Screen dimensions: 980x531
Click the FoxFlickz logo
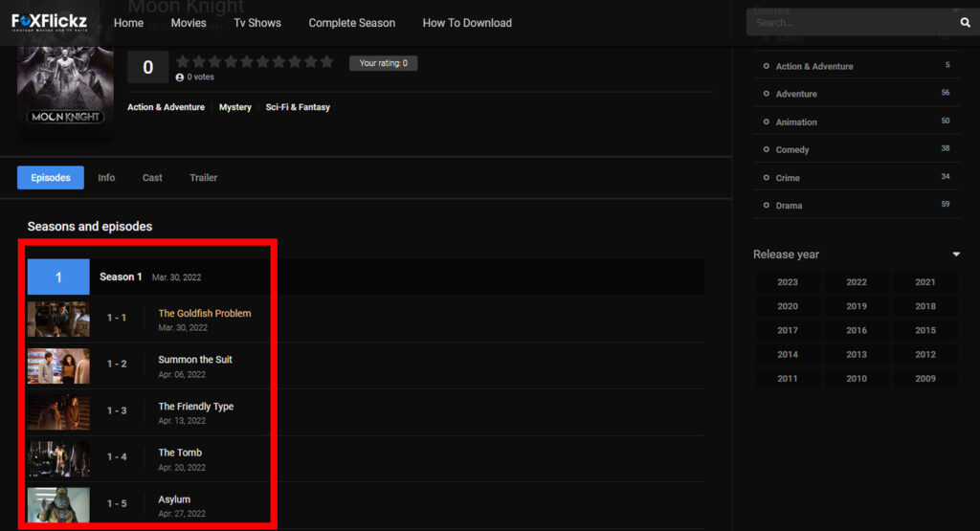50,23
